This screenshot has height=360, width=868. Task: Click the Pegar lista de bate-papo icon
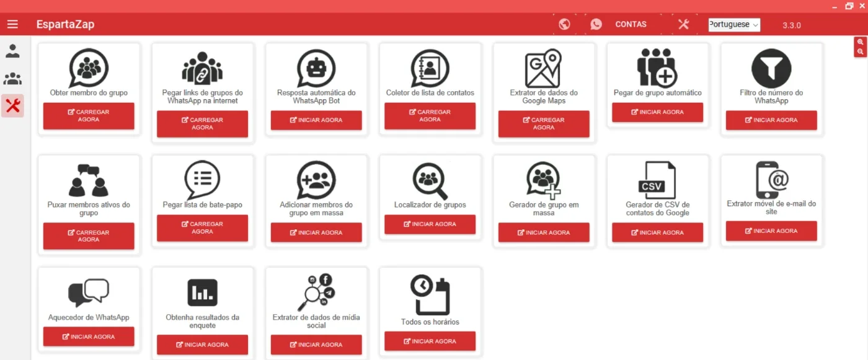[x=202, y=180]
